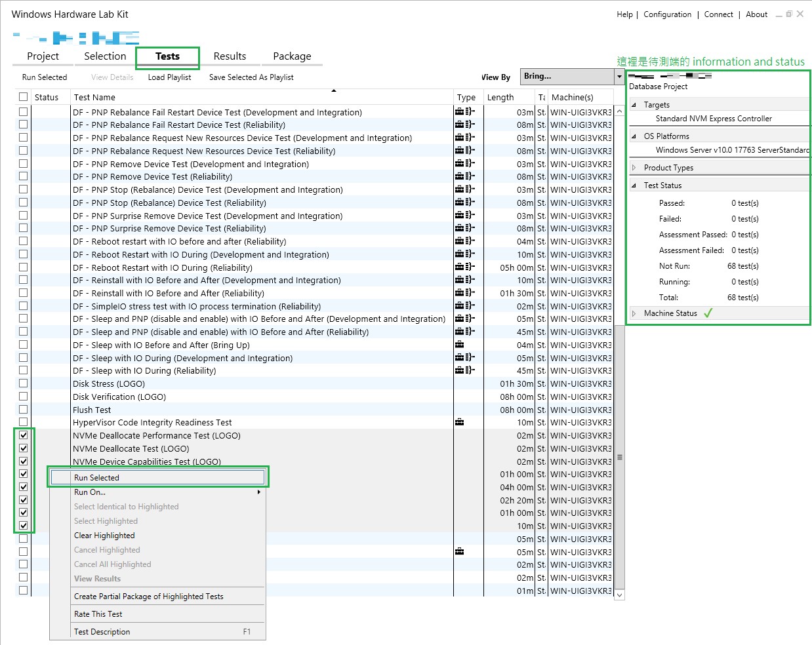This screenshot has height=645, width=812.
Task: Click the scroll down arrow of test list
Action: pyautogui.click(x=619, y=595)
